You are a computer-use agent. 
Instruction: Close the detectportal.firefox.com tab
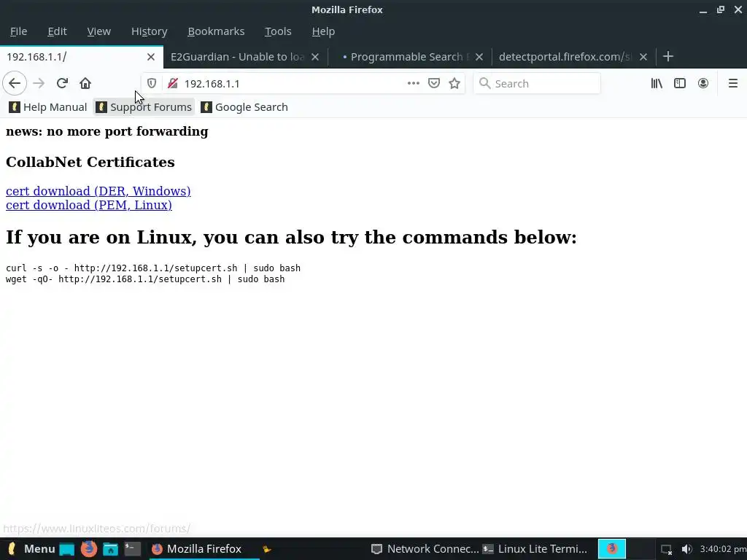pyautogui.click(x=643, y=57)
